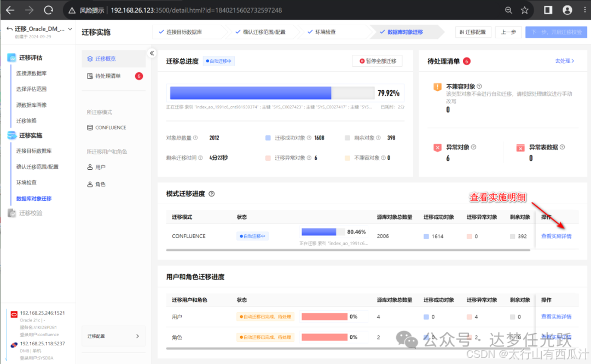
Task: Go to step tab 确认迁移范围/配置
Action: pyautogui.click(x=260, y=32)
